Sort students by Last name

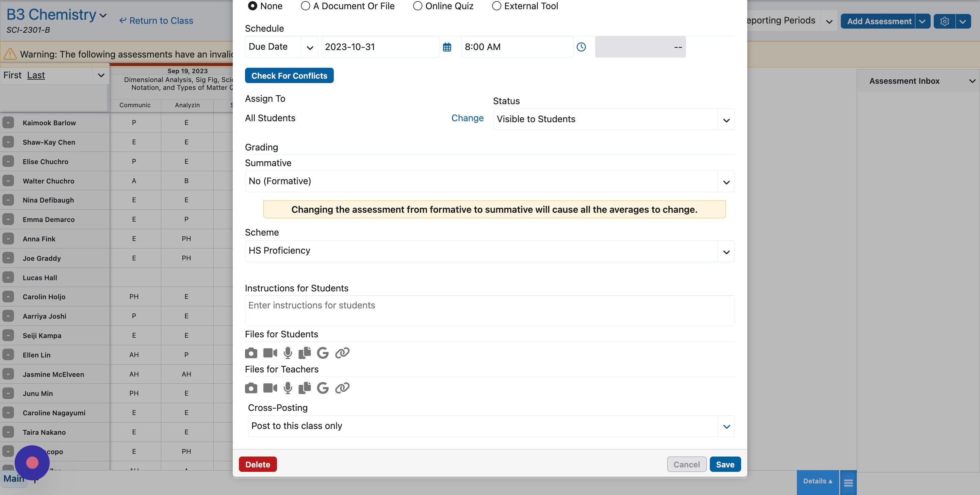(36, 75)
